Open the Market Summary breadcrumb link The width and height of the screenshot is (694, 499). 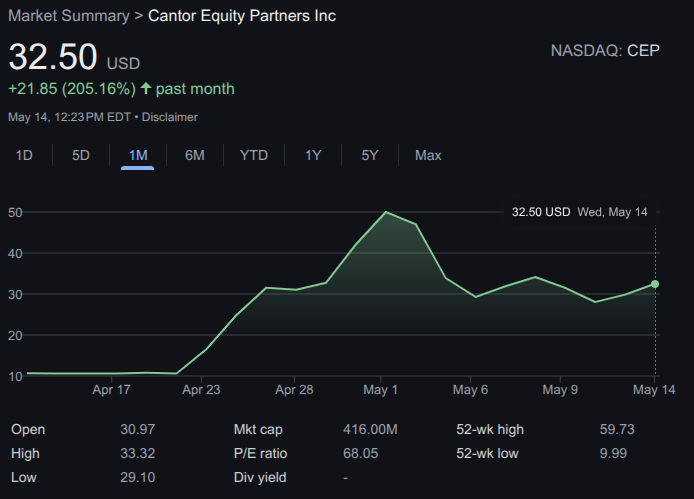coord(69,16)
